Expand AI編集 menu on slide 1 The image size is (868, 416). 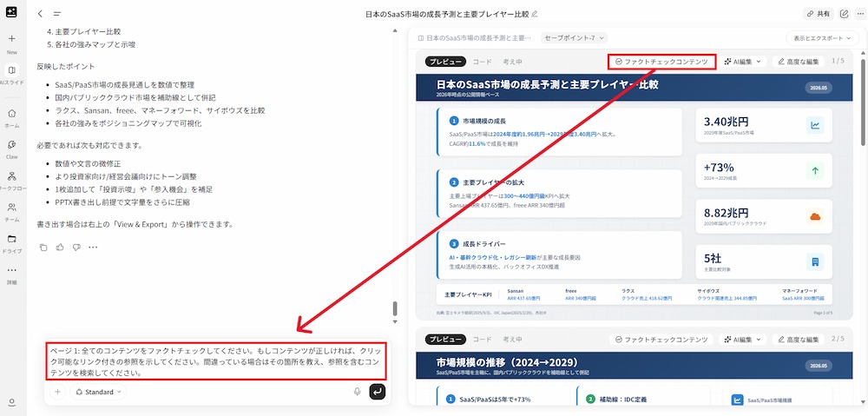click(742, 62)
